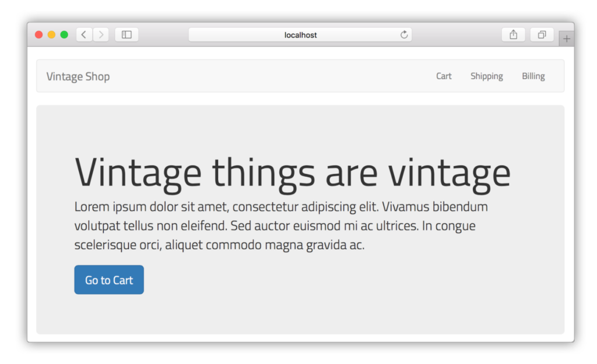
Task: Click the localhost address bar
Action: coord(300,34)
